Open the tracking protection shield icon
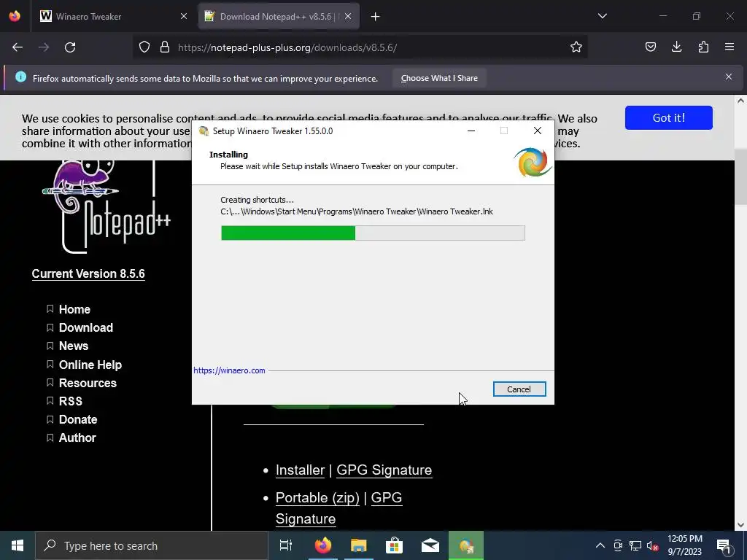Screen dimensions: 747x560 [x=144, y=47]
